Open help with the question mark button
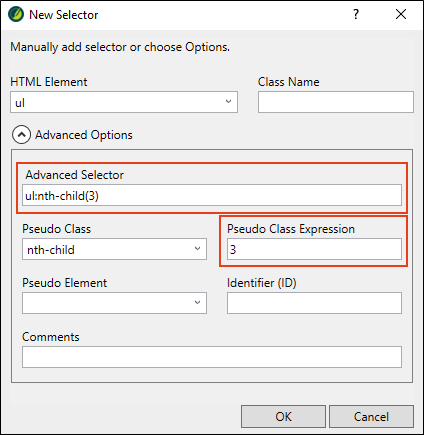Viewport: 424px width, 435px height. [356, 14]
